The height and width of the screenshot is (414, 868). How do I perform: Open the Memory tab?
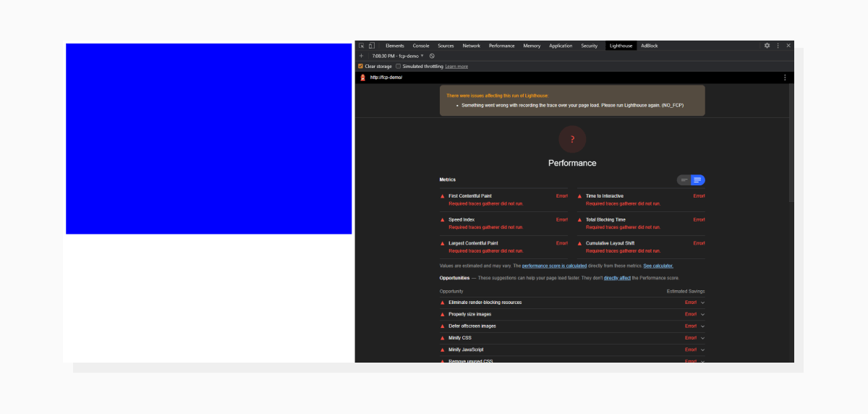click(x=532, y=46)
